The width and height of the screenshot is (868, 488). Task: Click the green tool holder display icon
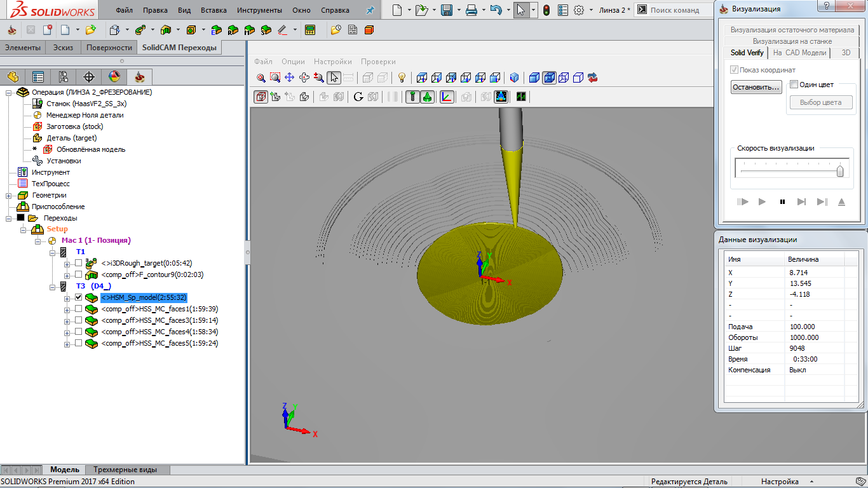(427, 97)
